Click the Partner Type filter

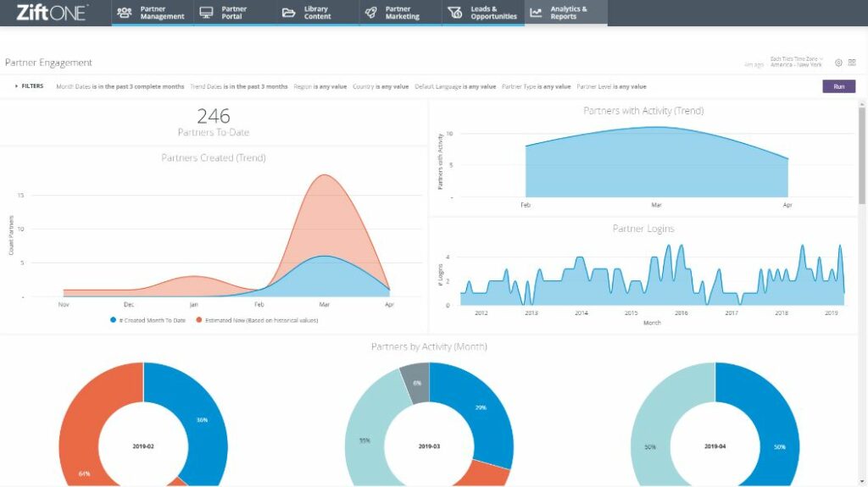pos(536,86)
